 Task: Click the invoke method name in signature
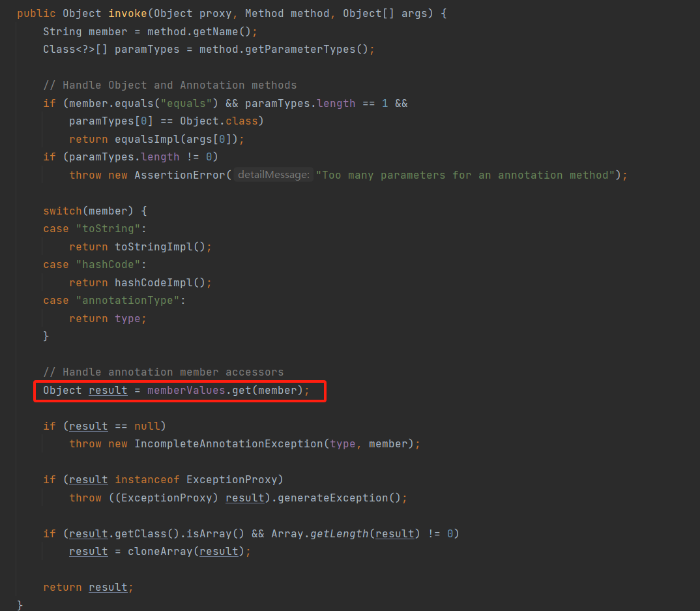(x=128, y=13)
